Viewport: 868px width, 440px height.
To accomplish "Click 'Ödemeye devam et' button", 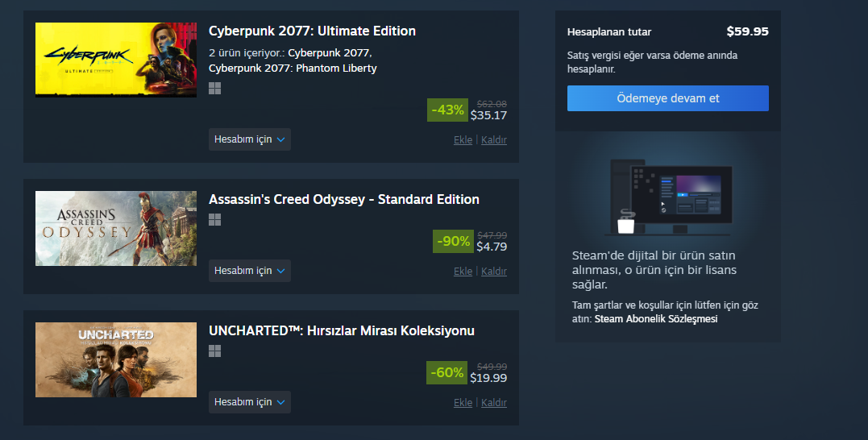I will (667, 98).
